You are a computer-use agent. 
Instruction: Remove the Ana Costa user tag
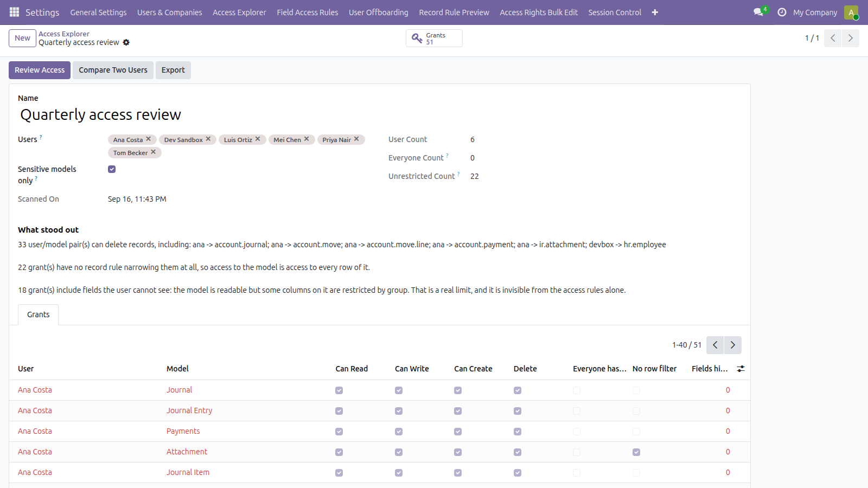(149, 139)
